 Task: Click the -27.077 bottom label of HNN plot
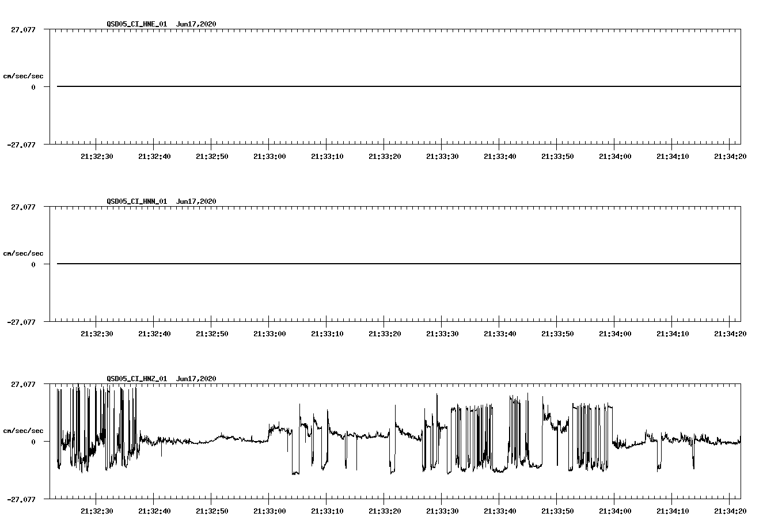[x=21, y=322]
